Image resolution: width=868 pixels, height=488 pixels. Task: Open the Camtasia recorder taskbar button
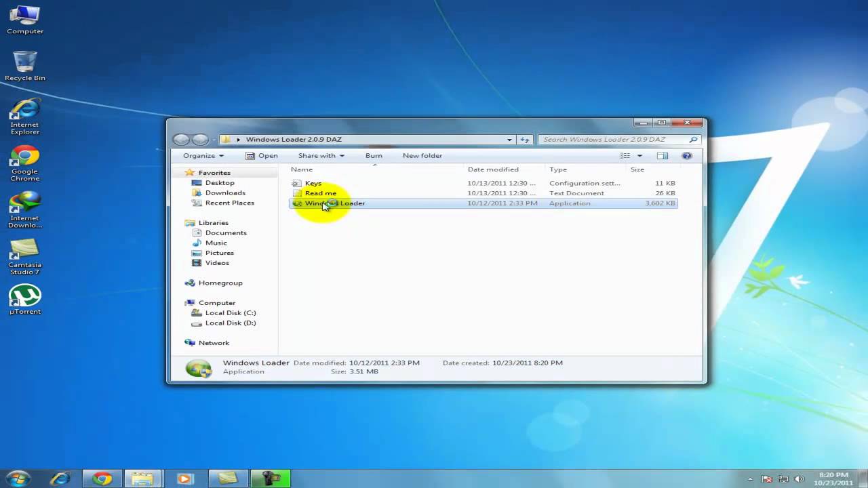pyautogui.click(x=271, y=479)
